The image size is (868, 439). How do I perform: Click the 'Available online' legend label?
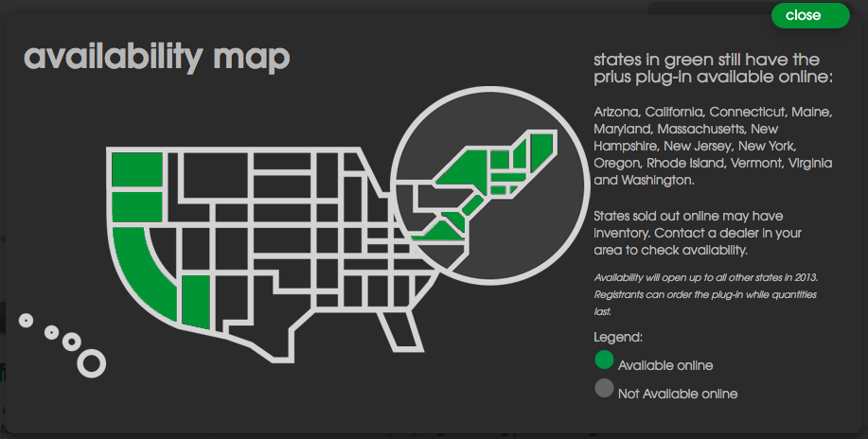(x=665, y=365)
